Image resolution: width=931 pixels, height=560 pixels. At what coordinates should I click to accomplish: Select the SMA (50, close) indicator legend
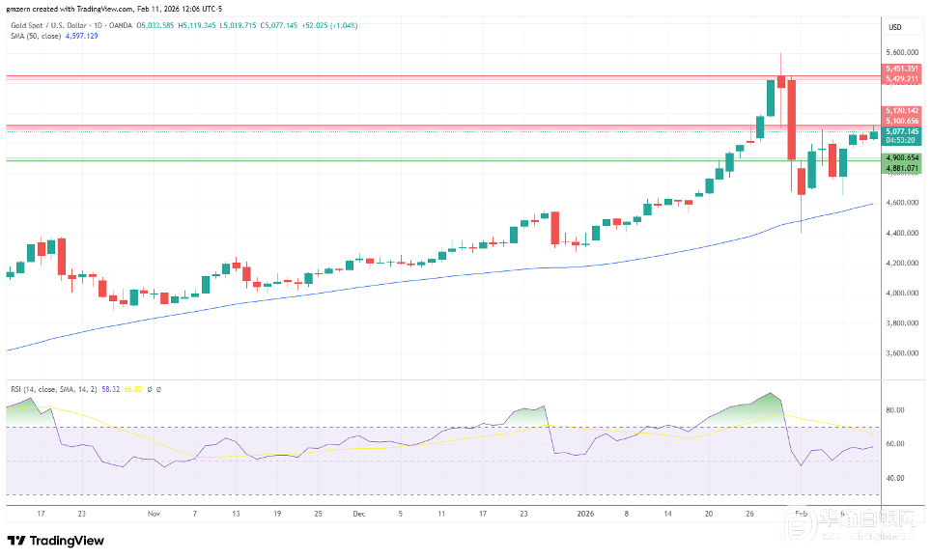tap(32, 36)
